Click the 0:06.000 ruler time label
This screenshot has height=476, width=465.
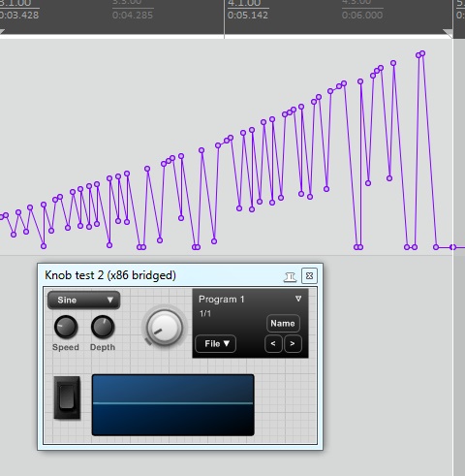click(362, 16)
